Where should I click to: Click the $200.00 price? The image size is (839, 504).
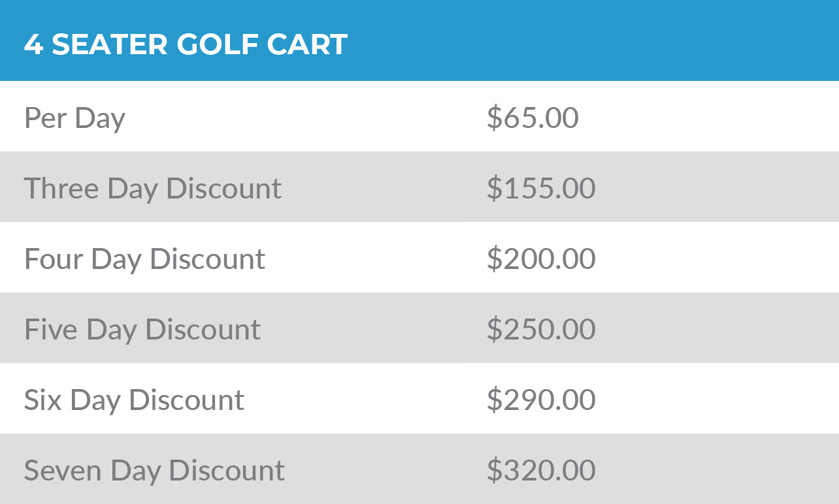[541, 259]
